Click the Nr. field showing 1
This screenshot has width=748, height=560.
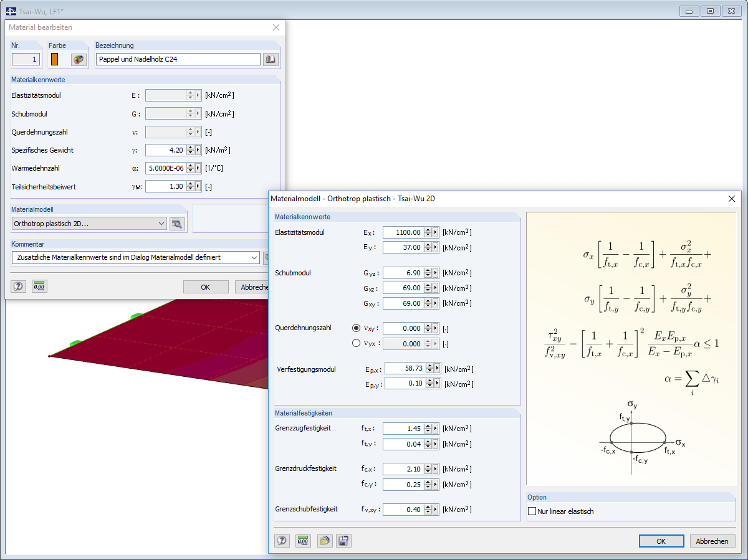pos(26,60)
